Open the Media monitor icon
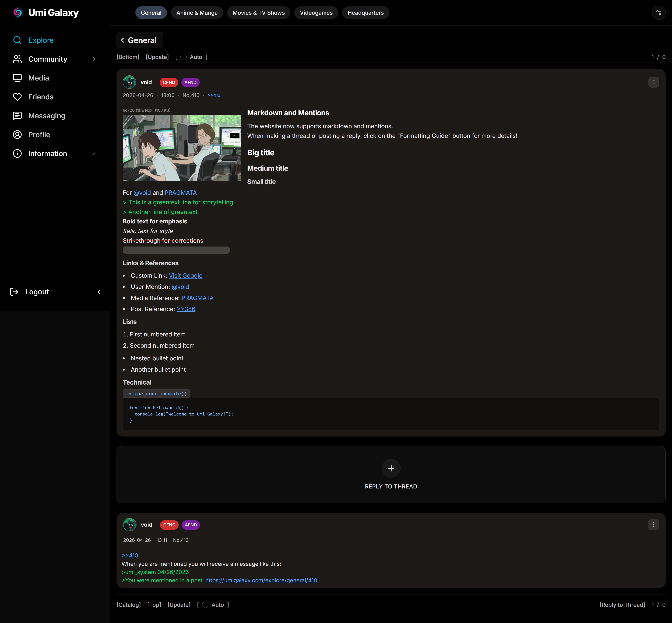This screenshot has height=623, width=672. coord(17,78)
